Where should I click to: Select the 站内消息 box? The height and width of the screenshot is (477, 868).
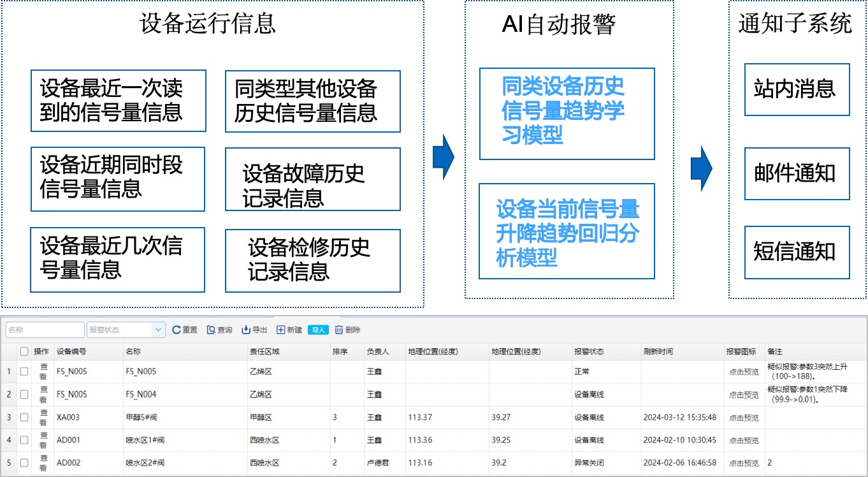[x=797, y=89]
